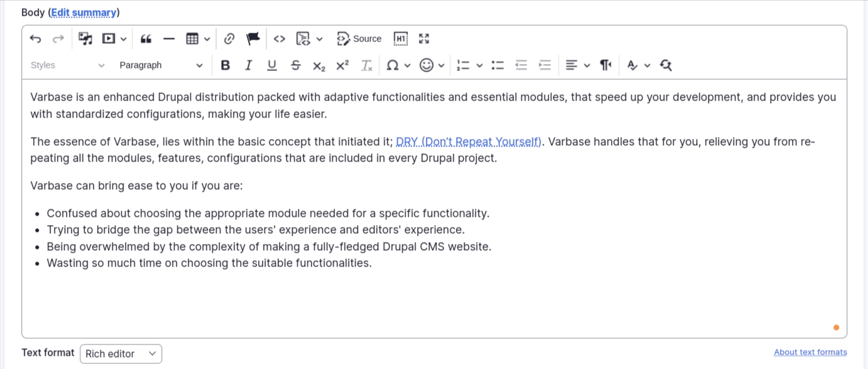Toggle italic formatting
Screen dimensions: 868x369
(249, 65)
